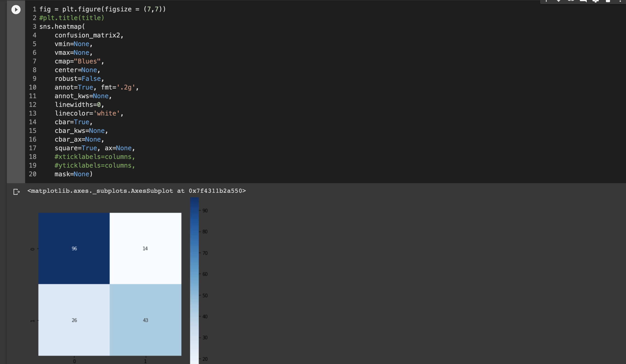Screen dimensions: 626x364
Task: Click the matplotlib AxesSubplot output text
Action: [x=136, y=191]
